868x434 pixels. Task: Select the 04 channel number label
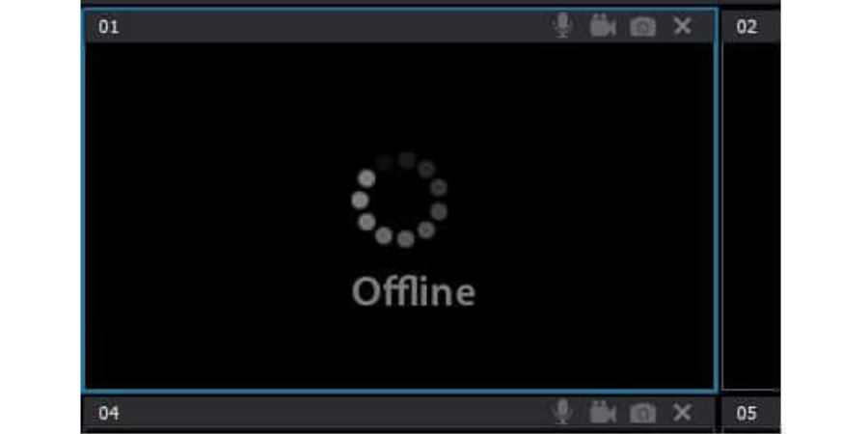click(108, 413)
